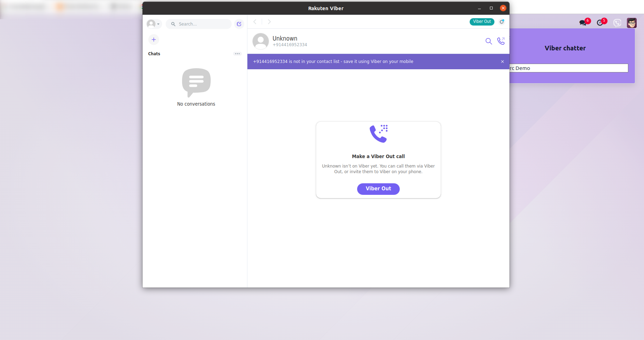This screenshot has height=340, width=644.
Task: Click the Search field in the Viber sidebar
Action: [x=198, y=24]
